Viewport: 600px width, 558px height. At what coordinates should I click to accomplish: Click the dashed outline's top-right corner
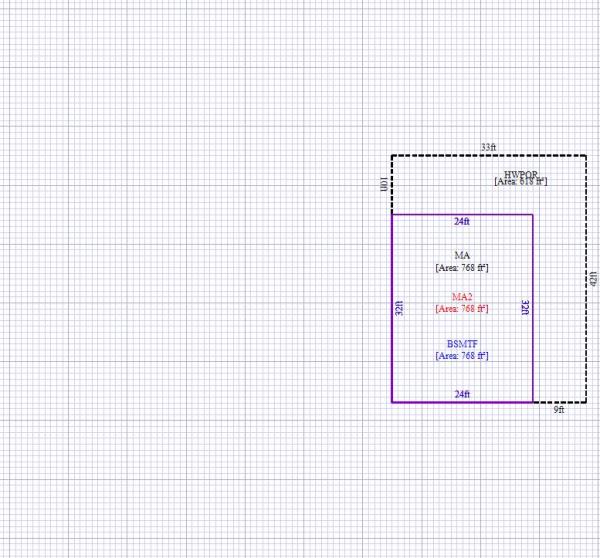586,155
